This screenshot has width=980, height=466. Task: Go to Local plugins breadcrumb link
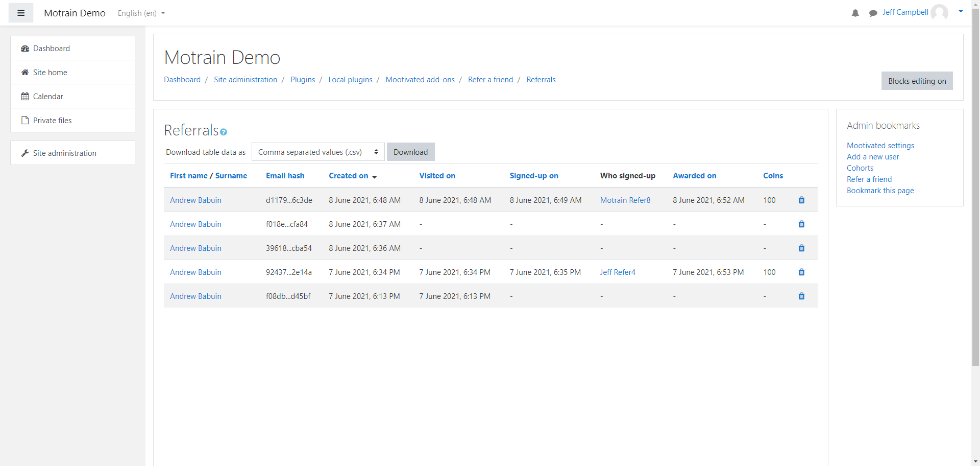(350, 80)
